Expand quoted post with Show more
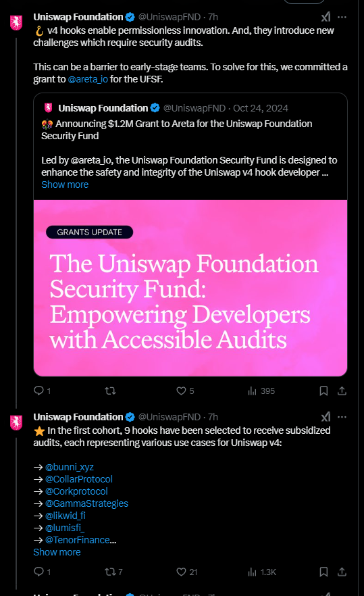 pyautogui.click(x=65, y=184)
